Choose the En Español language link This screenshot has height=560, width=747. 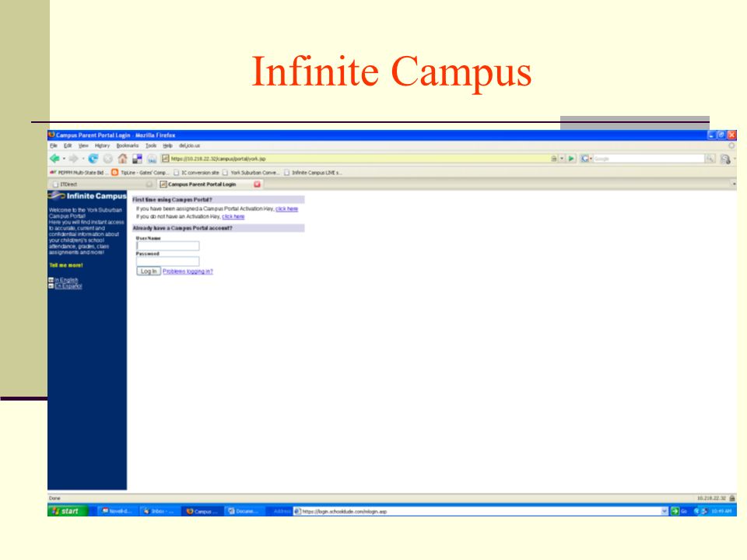point(68,286)
